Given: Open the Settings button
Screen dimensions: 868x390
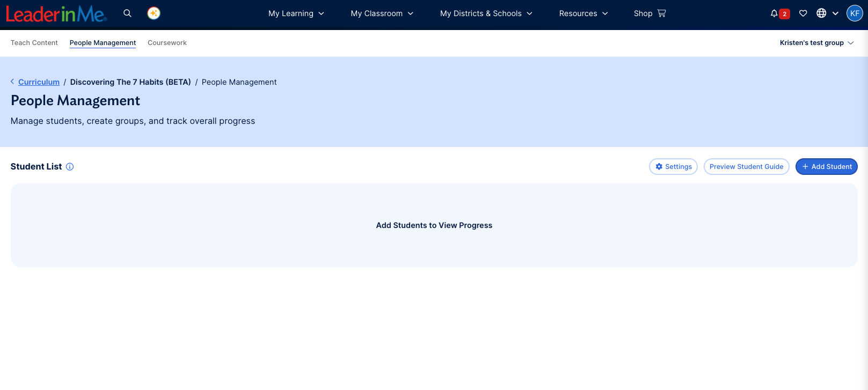Looking at the screenshot, I should [x=673, y=167].
